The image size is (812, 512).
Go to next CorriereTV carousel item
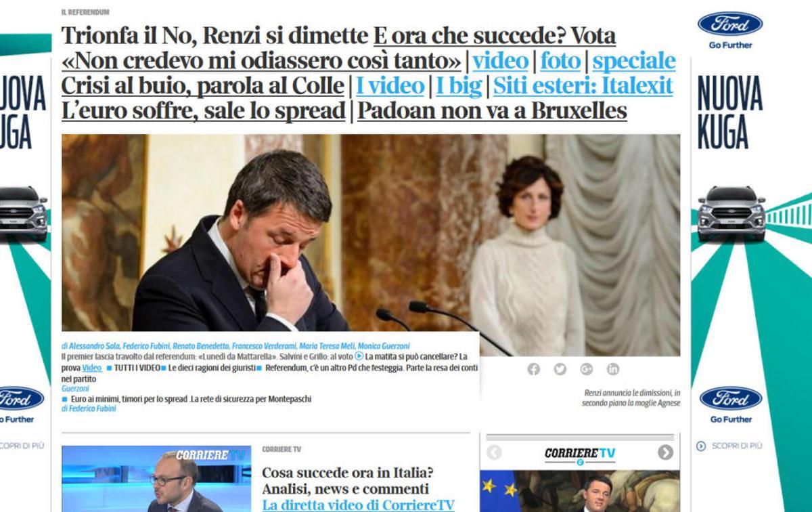click(x=665, y=452)
